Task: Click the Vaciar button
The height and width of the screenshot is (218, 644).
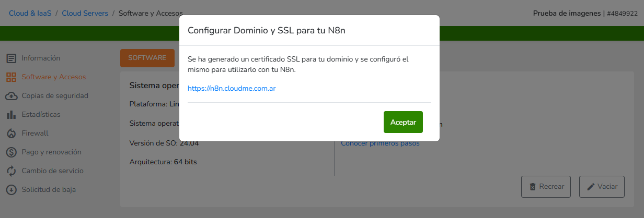Action: pyautogui.click(x=602, y=187)
